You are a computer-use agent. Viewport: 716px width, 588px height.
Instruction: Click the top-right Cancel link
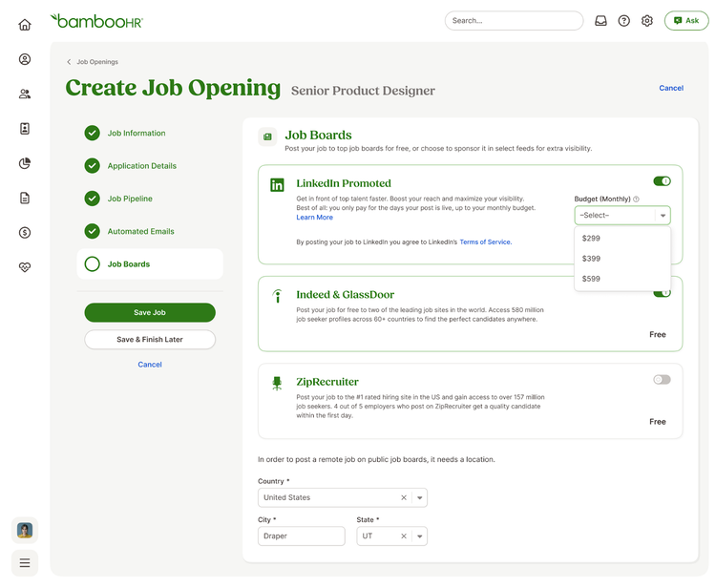pos(671,88)
